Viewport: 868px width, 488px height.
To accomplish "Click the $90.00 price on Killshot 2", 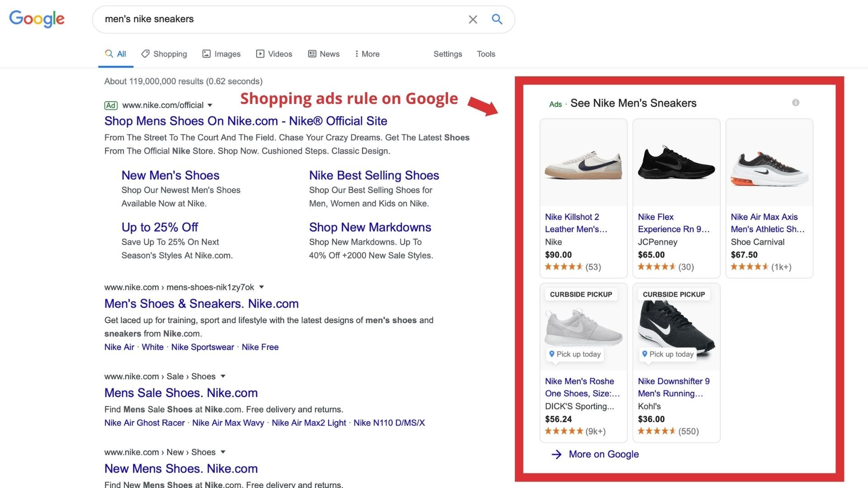I will point(558,254).
